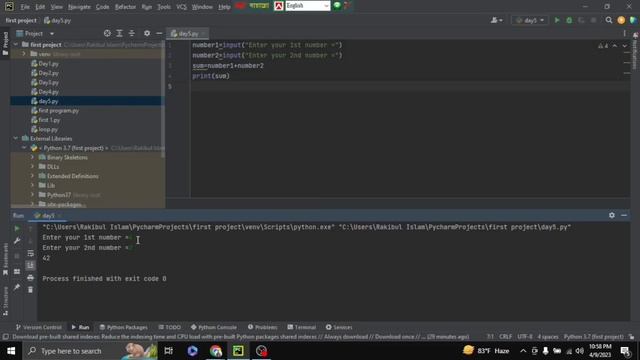The image size is (640, 360).
Task: Open Version Control tool window
Action: point(39,327)
